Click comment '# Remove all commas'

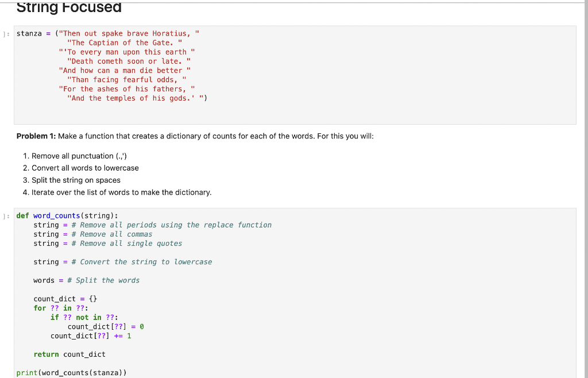click(x=112, y=234)
